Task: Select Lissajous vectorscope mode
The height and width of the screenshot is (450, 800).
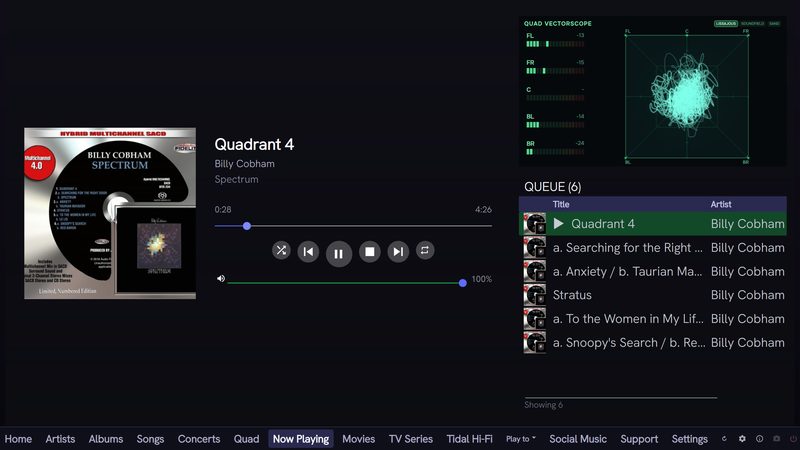Action: 726,23
